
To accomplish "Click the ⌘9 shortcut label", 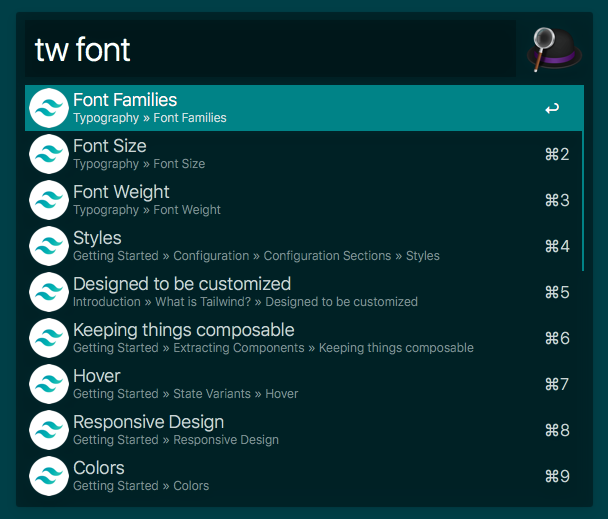I will (x=557, y=476).
